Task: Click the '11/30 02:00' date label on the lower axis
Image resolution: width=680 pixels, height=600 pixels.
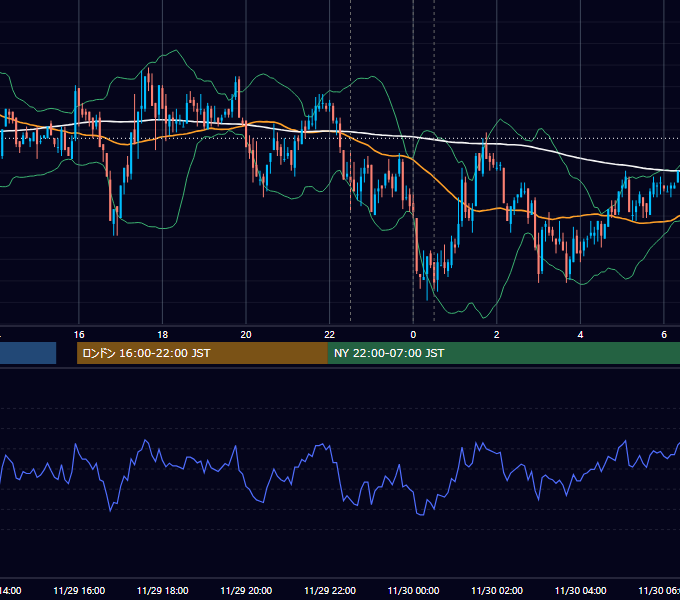Action: (497, 591)
